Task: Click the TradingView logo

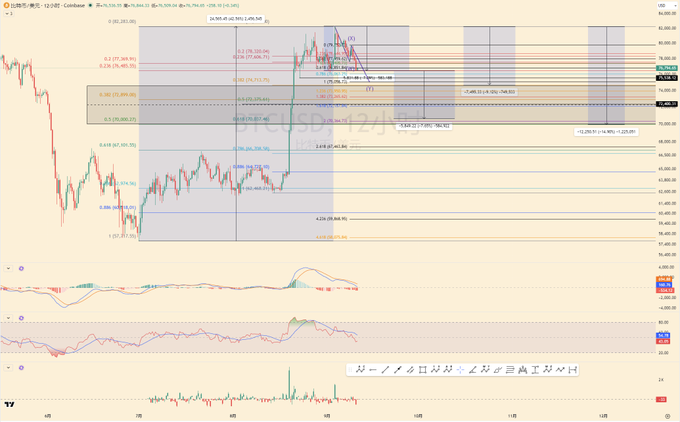Action: (x=9, y=404)
